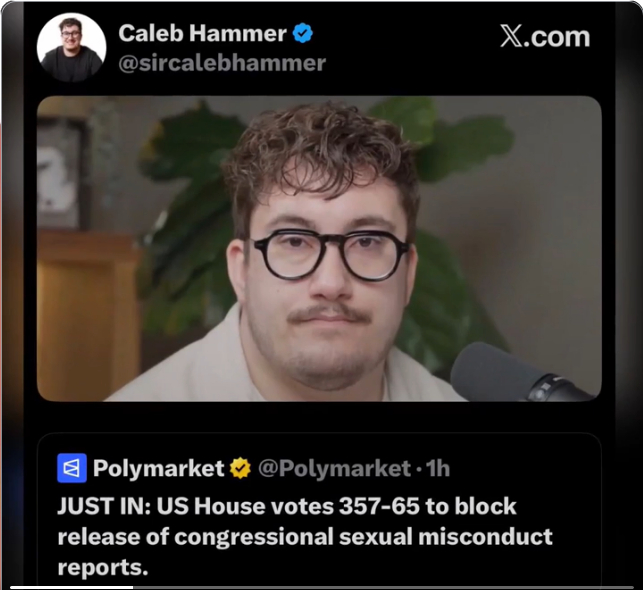The height and width of the screenshot is (590, 643).
Task: Seek into the gray unplayed progress bar portion
Action: point(383,588)
